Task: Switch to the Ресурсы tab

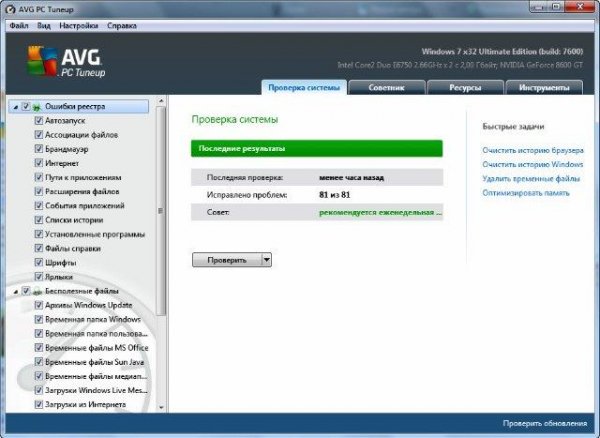Action: [465, 87]
